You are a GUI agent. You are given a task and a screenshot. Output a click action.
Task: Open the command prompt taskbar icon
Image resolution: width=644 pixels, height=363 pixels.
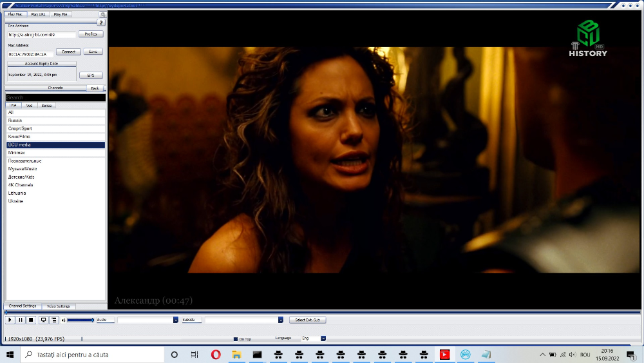coord(257,355)
